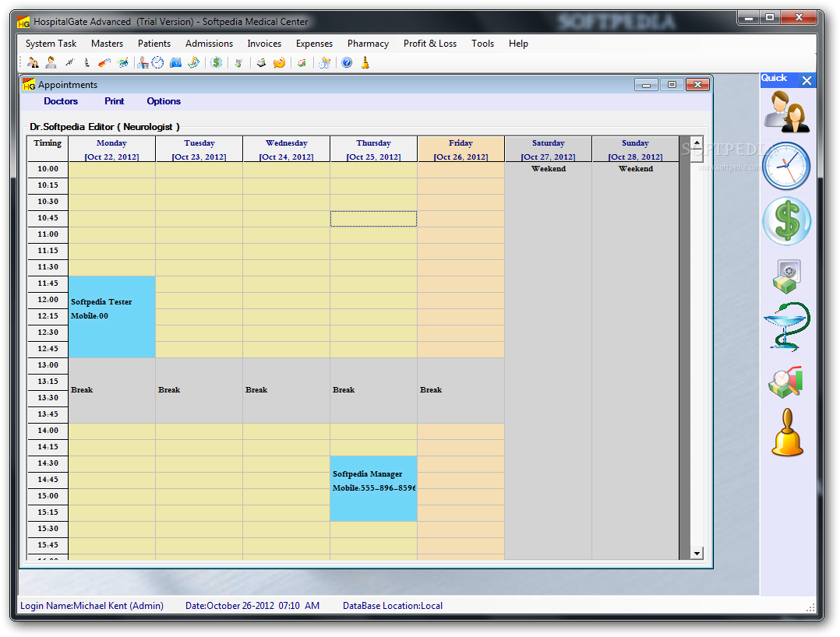Select the Softpedia Tester appointment block
The image size is (840, 637).
pyautogui.click(x=112, y=317)
